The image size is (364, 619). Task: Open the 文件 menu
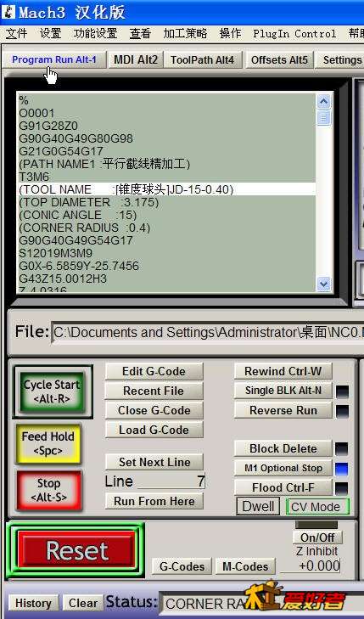tap(16, 34)
